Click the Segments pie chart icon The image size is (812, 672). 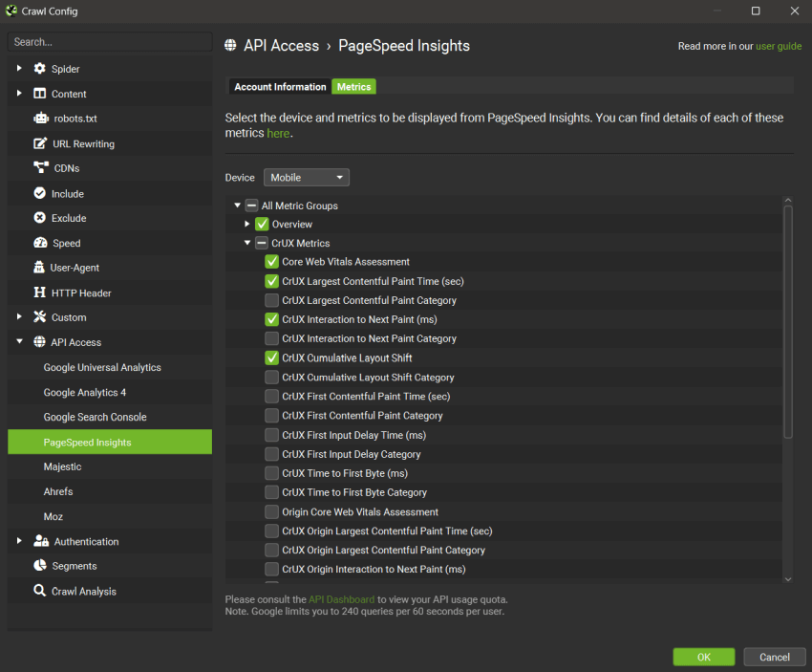point(40,565)
